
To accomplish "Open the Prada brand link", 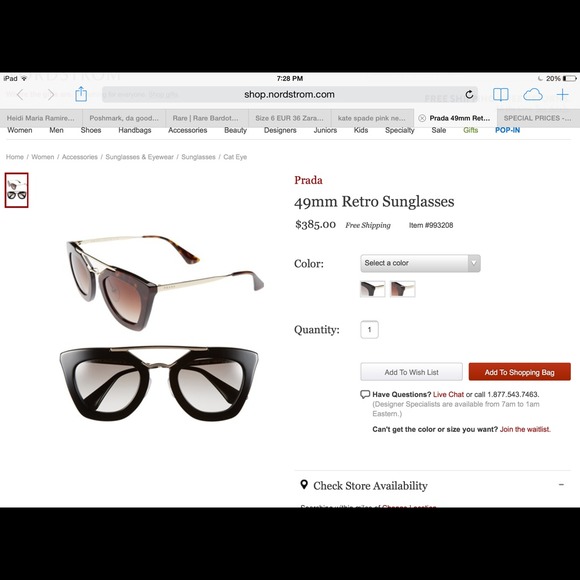I will 308,180.
